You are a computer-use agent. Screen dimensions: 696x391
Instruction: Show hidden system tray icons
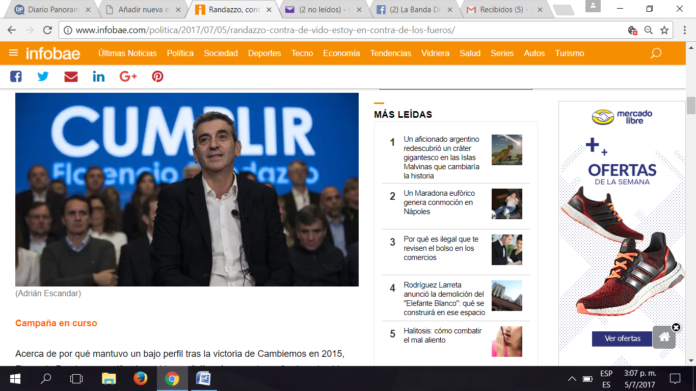tap(572, 379)
